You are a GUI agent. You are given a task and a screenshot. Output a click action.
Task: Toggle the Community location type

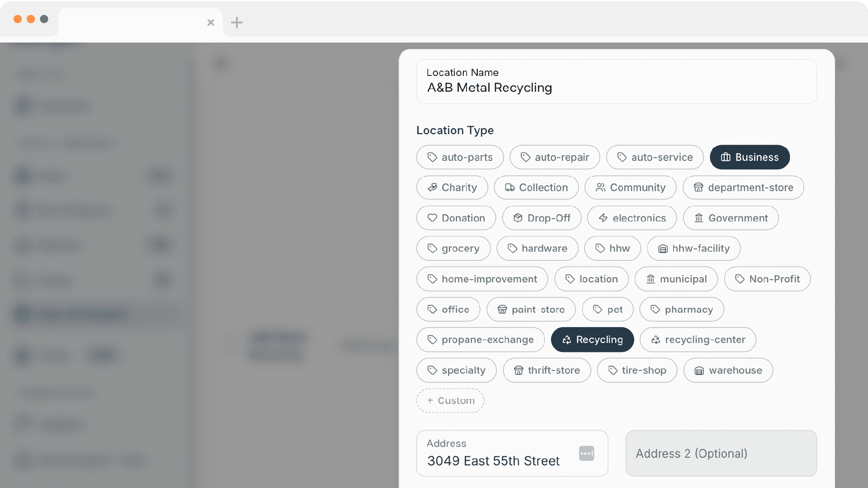(x=630, y=188)
